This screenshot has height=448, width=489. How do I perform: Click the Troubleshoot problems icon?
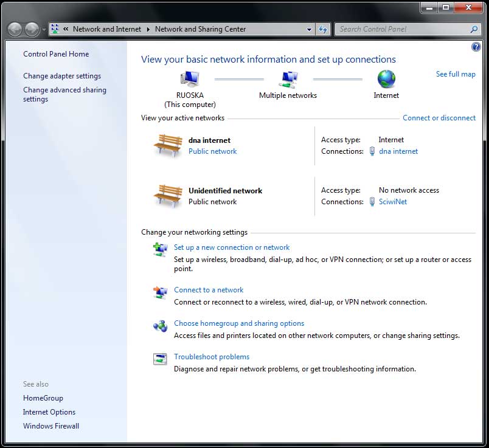(x=160, y=359)
